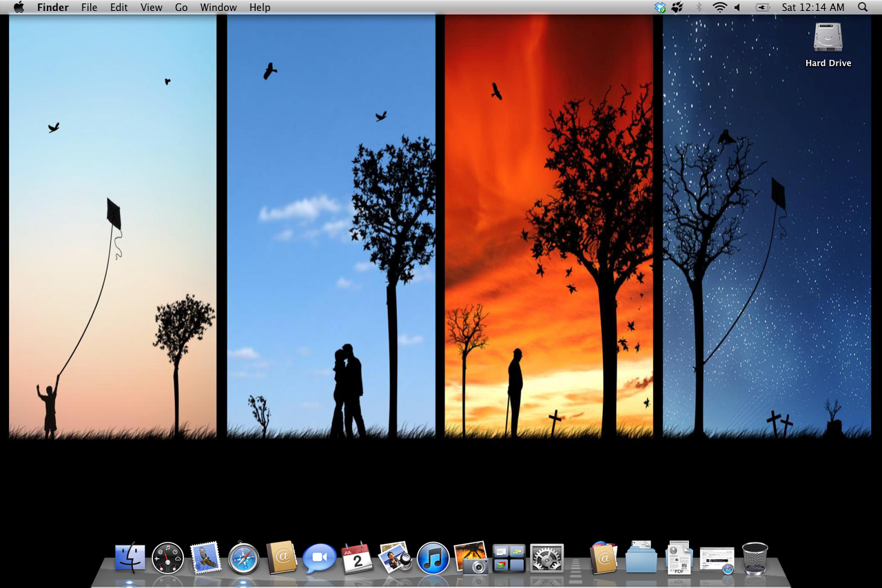Open the Go menu

[x=181, y=8]
